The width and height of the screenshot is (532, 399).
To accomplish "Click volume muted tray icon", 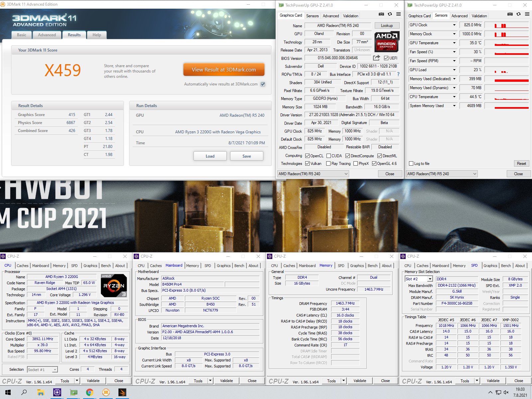I will tap(506, 392).
